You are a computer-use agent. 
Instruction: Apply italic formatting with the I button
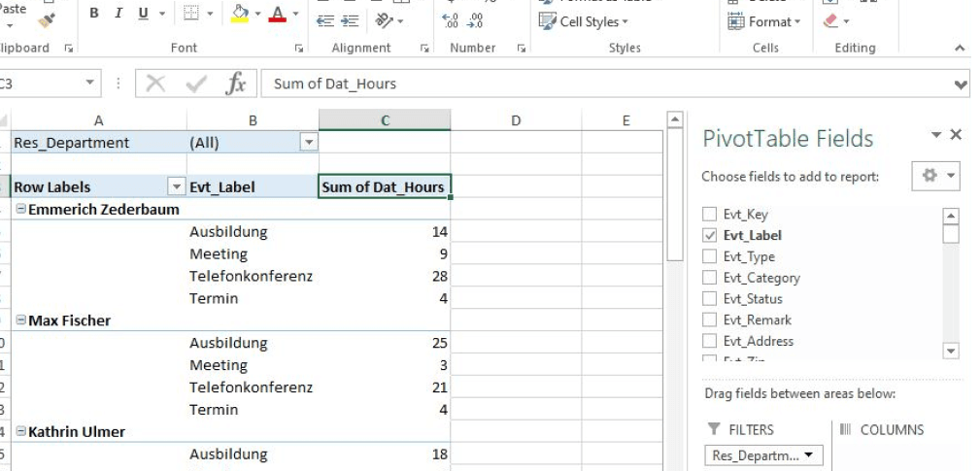point(118,14)
